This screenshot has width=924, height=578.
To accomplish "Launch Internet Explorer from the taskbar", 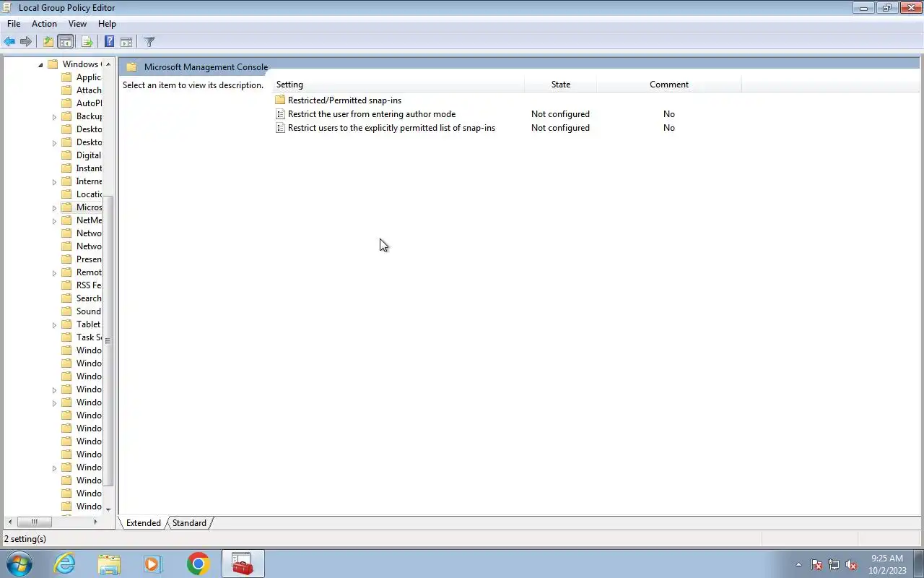I will click(x=65, y=564).
